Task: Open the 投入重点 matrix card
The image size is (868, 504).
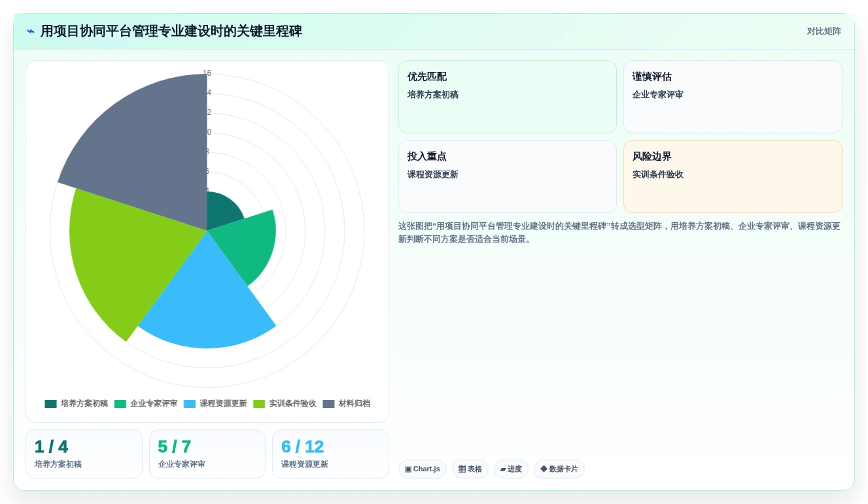Action: click(x=508, y=176)
